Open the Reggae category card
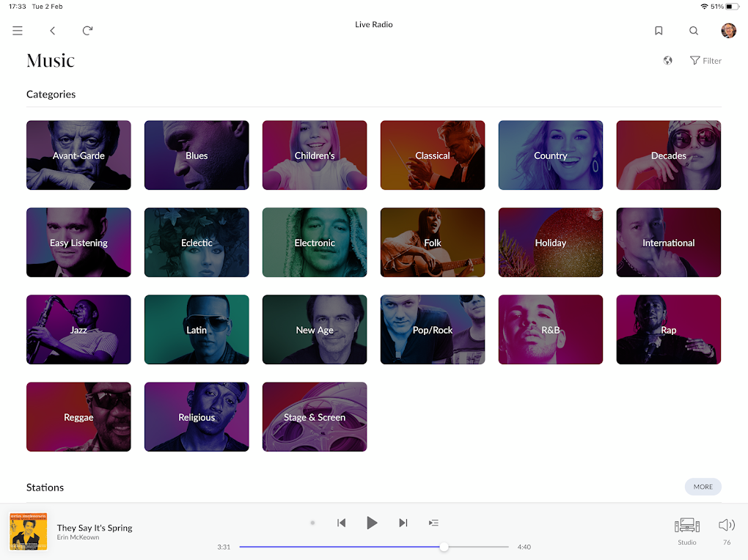 point(78,416)
